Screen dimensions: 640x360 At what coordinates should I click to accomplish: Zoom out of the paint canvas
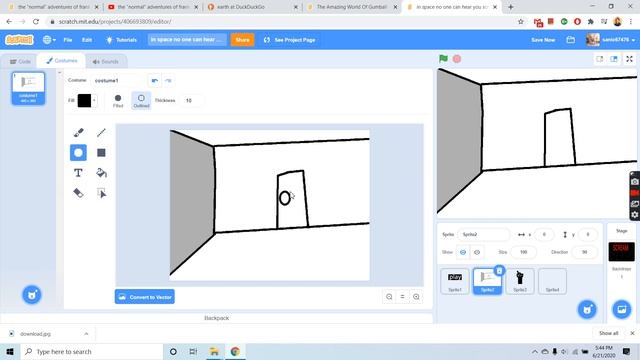pyautogui.click(x=389, y=297)
